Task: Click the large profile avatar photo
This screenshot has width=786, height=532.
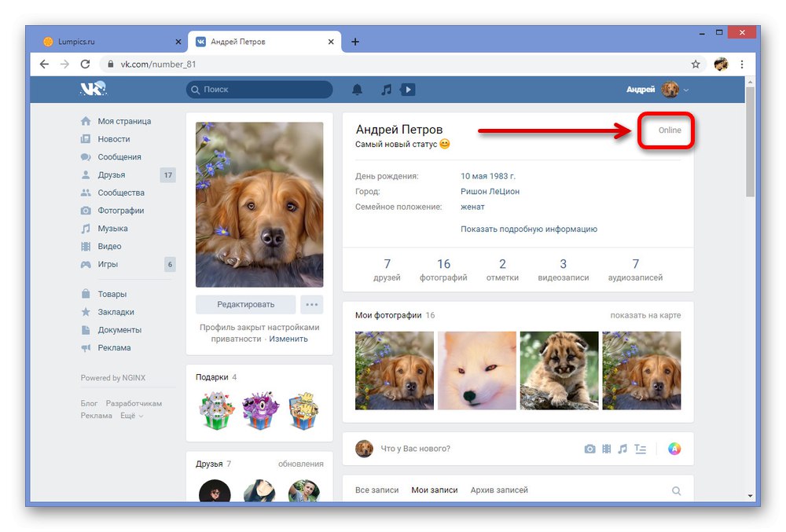Action: click(x=259, y=204)
